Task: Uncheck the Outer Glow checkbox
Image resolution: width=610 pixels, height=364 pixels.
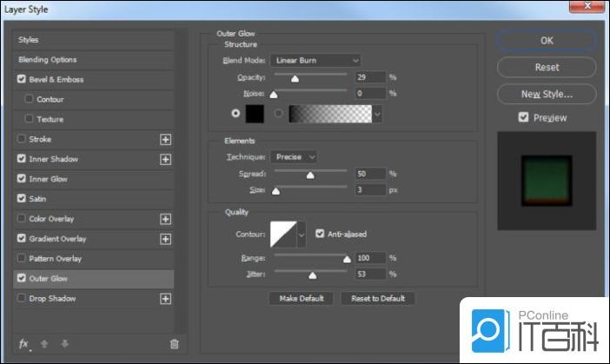Action: 22,278
